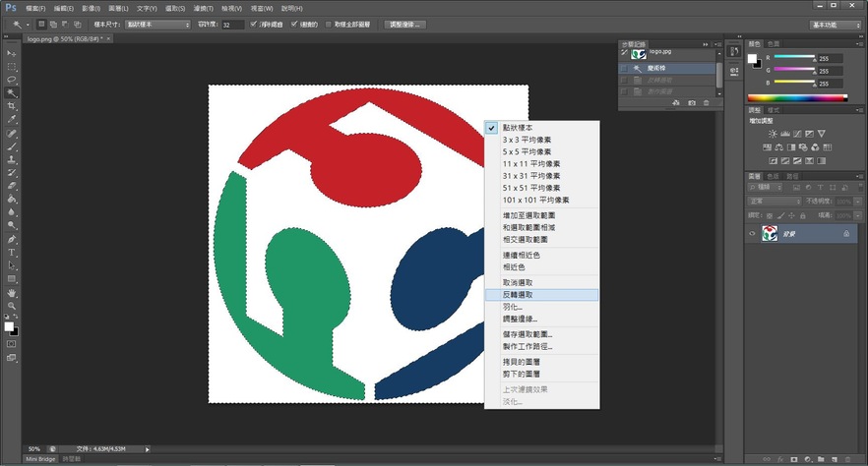Choose 取消選取 in context menu

tap(541, 282)
